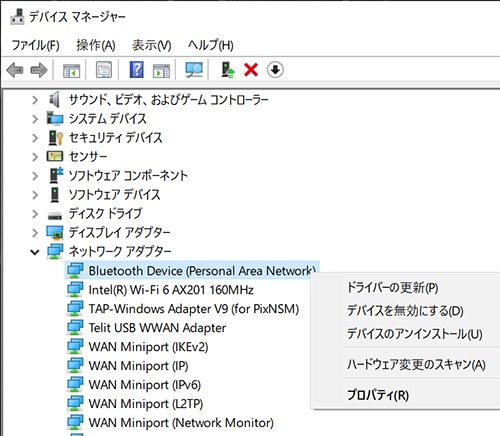Choose プロパティ(R) from context menu
The height and width of the screenshot is (436, 500).
tap(378, 395)
